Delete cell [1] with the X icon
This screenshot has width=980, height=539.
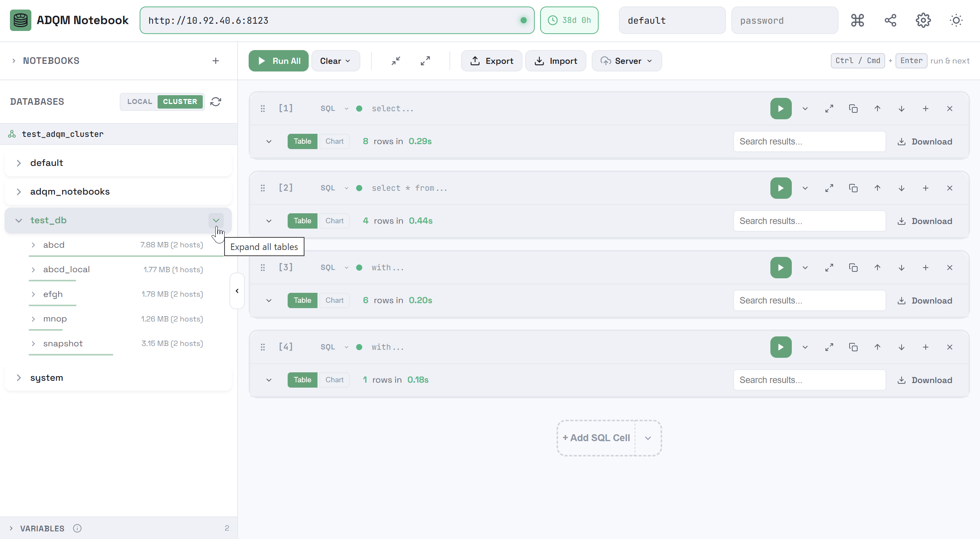[949, 109]
